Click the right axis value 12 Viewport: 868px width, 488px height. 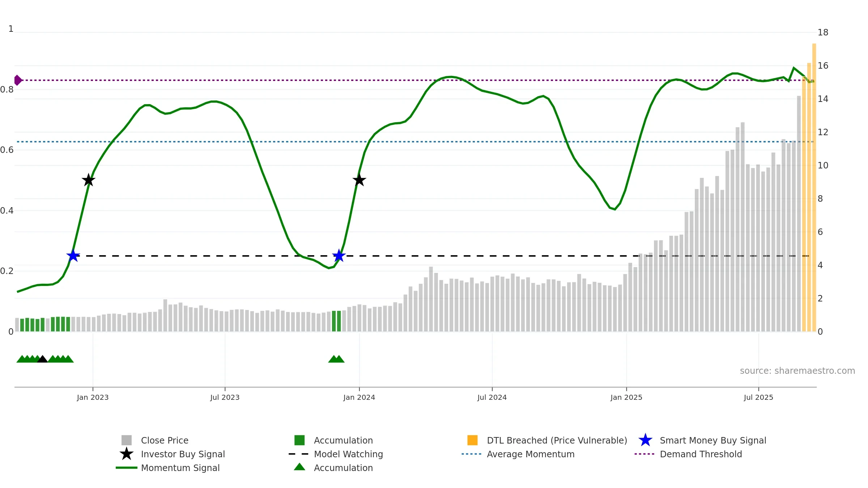tap(823, 132)
